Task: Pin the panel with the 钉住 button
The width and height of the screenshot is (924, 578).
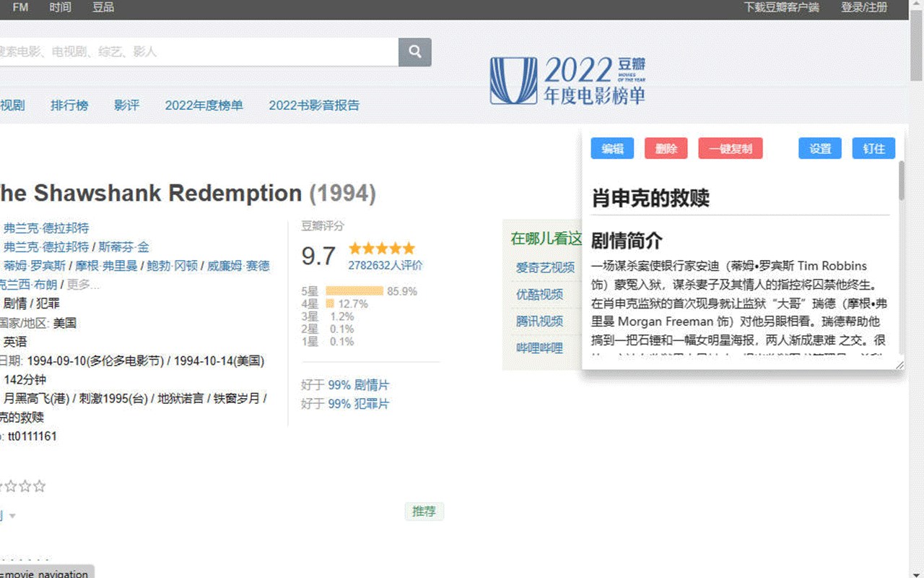Action: click(x=873, y=148)
